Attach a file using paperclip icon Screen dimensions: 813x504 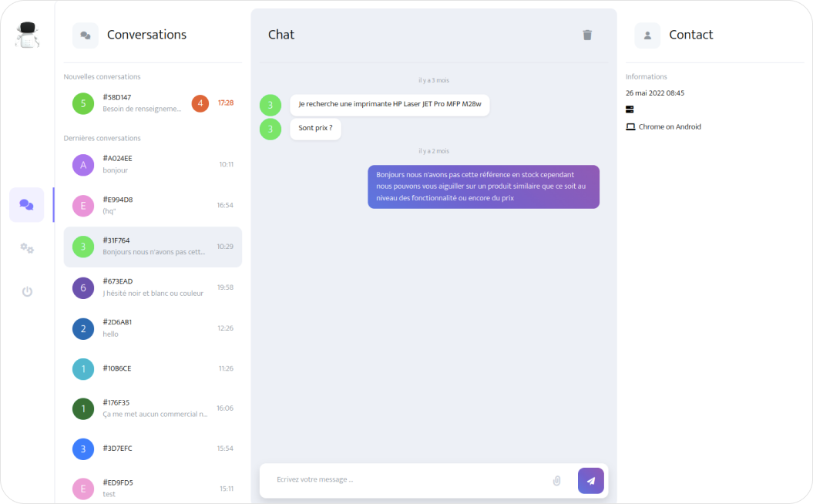(x=556, y=481)
